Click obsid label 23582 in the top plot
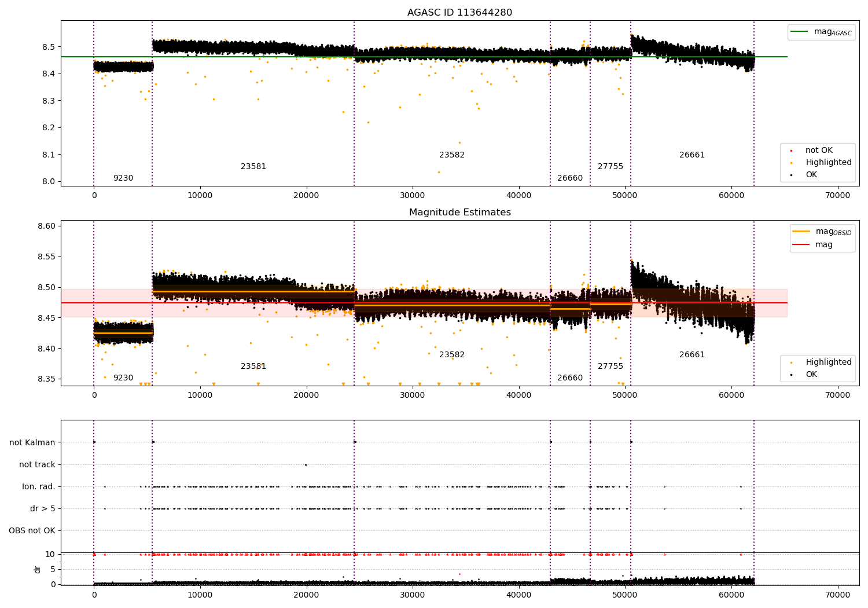The width and height of the screenshot is (868, 608). pos(452,155)
